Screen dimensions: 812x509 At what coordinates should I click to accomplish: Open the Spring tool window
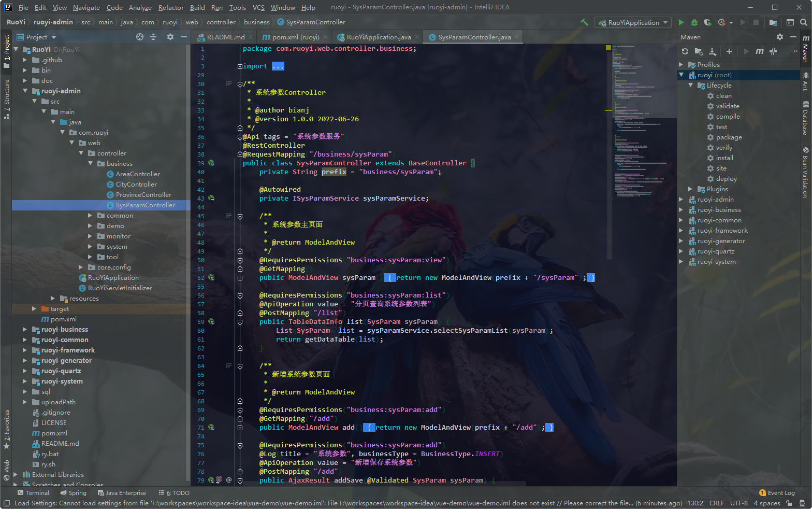coord(73,493)
